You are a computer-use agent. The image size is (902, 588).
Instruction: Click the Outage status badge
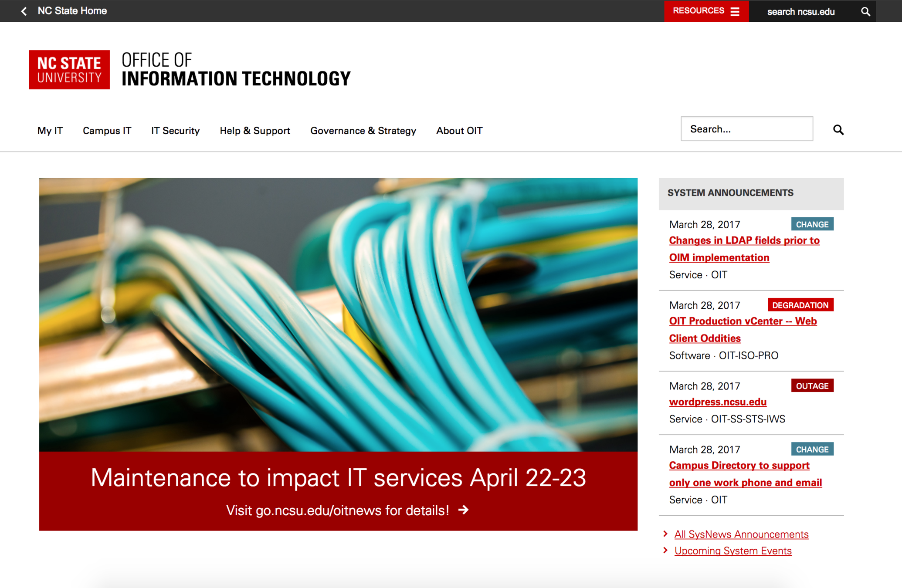(812, 386)
